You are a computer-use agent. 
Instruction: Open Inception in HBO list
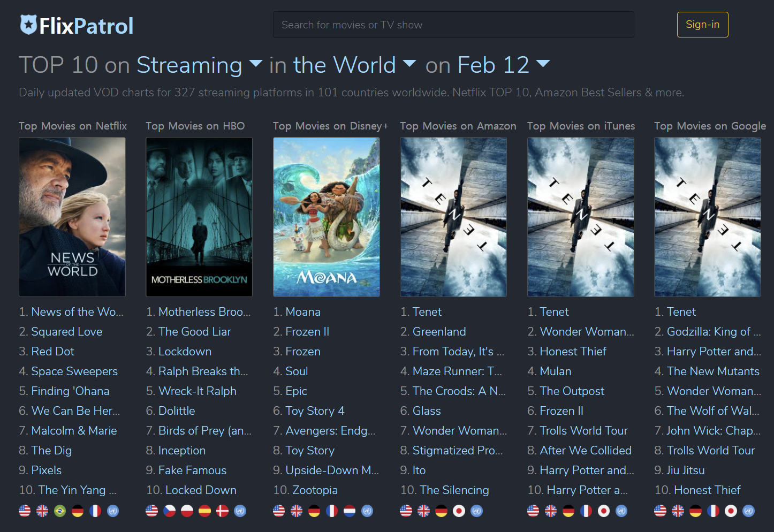(x=182, y=451)
